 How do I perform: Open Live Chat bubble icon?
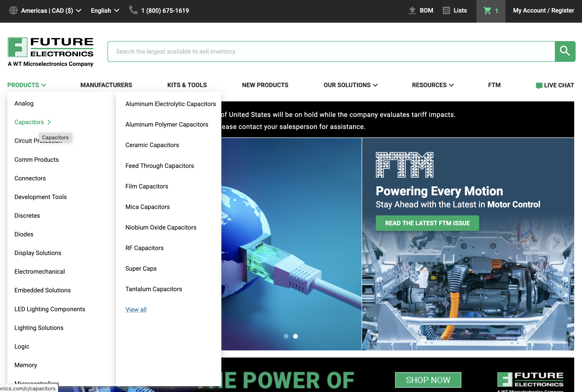539,85
